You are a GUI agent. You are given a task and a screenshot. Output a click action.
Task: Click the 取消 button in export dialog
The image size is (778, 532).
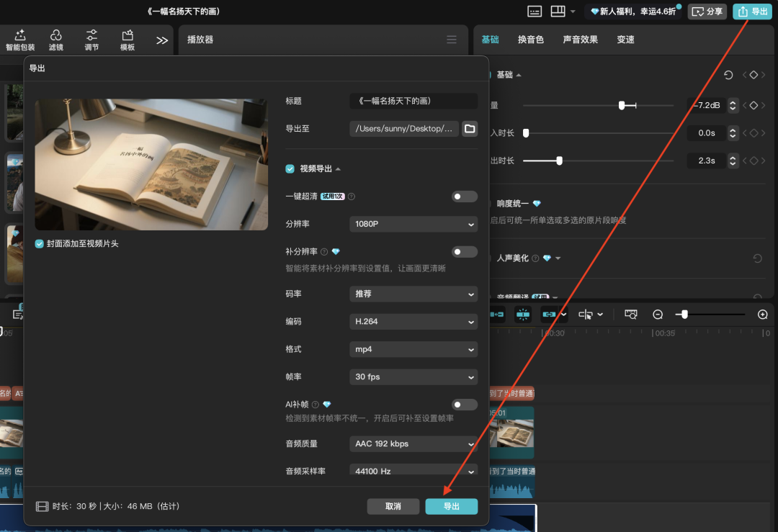393,506
